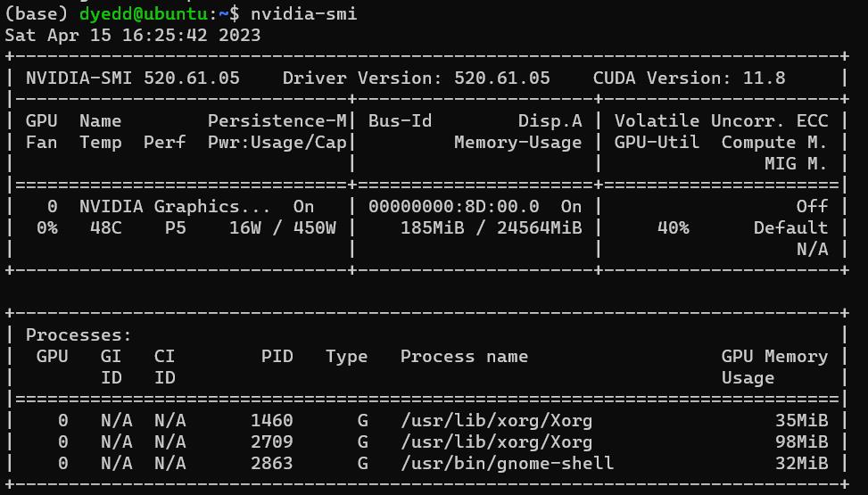Viewport: 868px width, 495px height.
Task: Click the dyedd@ubuntu prompt text
Action: pyautogui.click(x=143, y=14)
